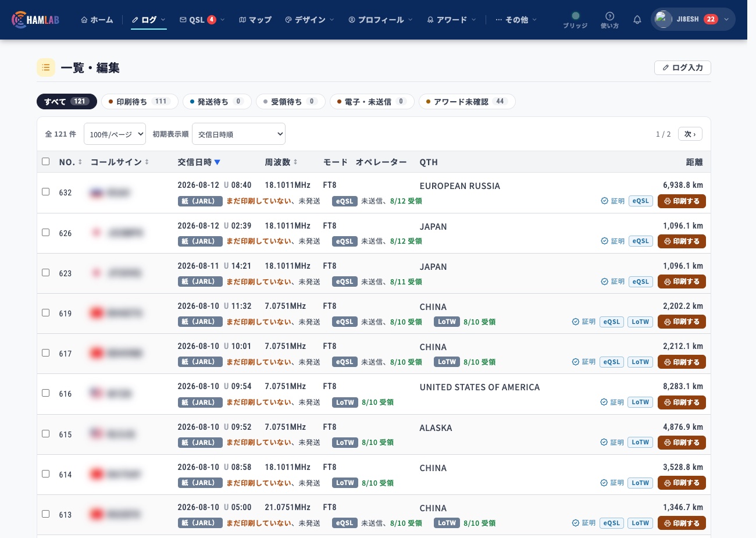Select the 印刷待ち filter tab

coord(140,102)
